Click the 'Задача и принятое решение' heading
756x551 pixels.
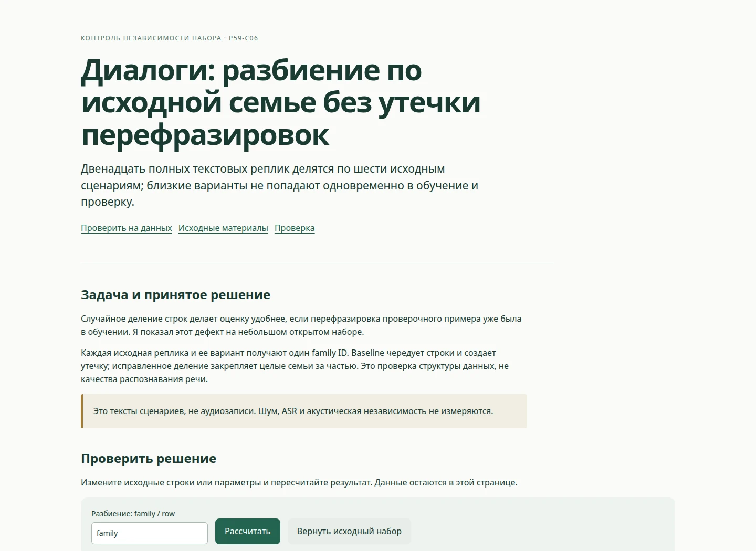(x=175, y=295)
